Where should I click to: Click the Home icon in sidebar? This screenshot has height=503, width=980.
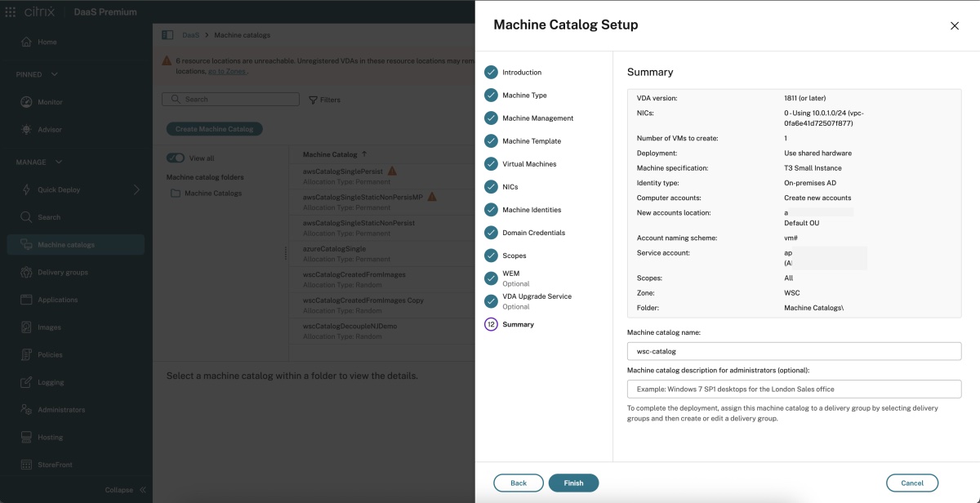25,42
